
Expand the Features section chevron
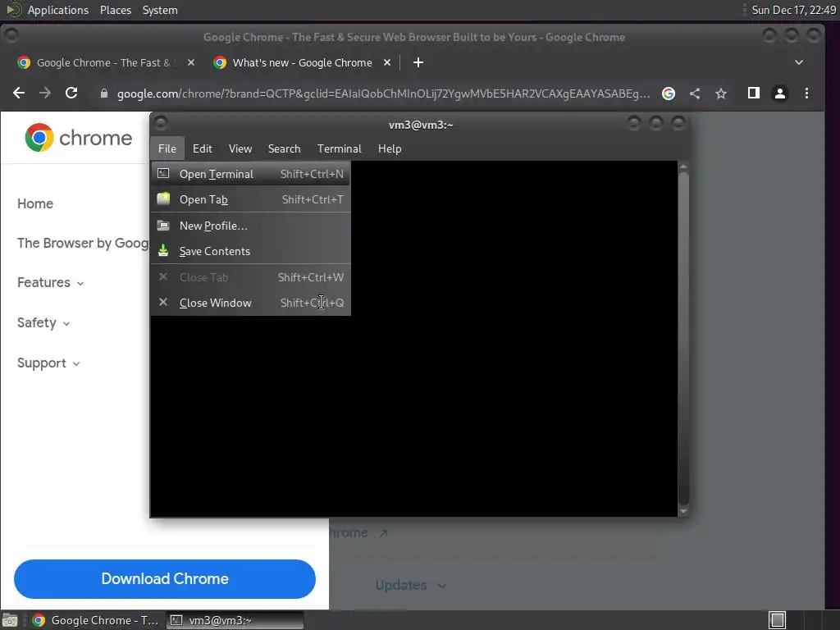pyautogui.click(x=80, y=283)
